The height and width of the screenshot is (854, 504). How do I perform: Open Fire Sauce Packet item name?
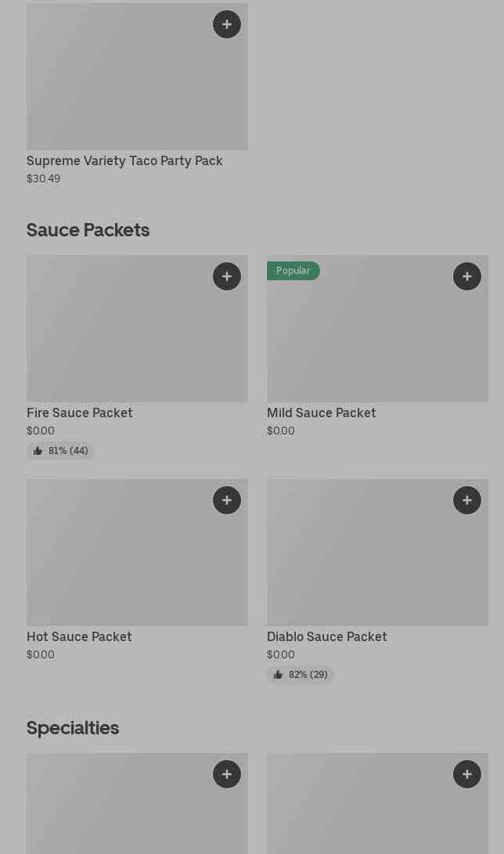click(80, 413)
